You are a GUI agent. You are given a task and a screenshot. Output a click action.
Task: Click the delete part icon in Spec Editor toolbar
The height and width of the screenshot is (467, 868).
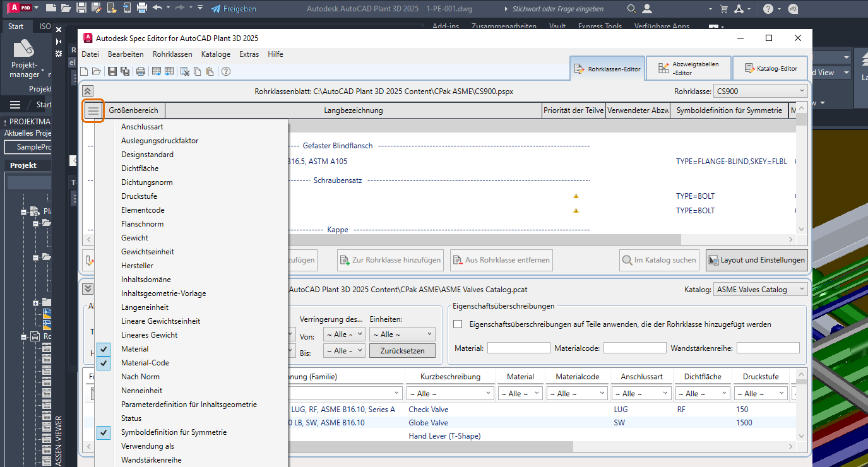[x=186, y=71]
